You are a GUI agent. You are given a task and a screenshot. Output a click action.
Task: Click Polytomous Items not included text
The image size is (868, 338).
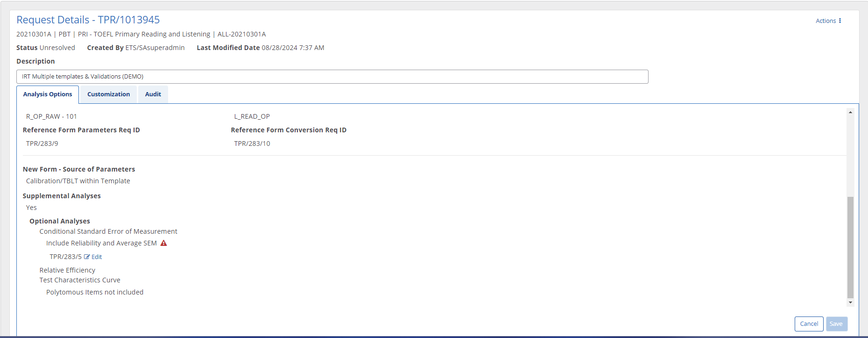click(x=95, y=292)
